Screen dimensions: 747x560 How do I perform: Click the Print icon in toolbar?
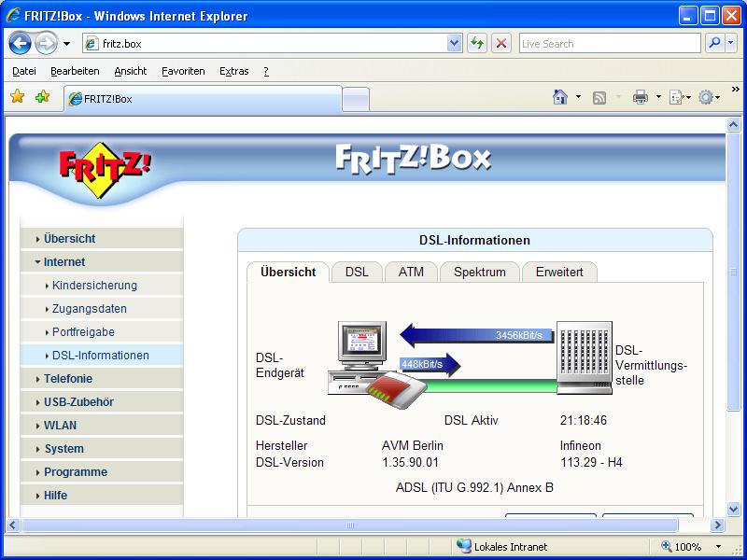[640, 97]
